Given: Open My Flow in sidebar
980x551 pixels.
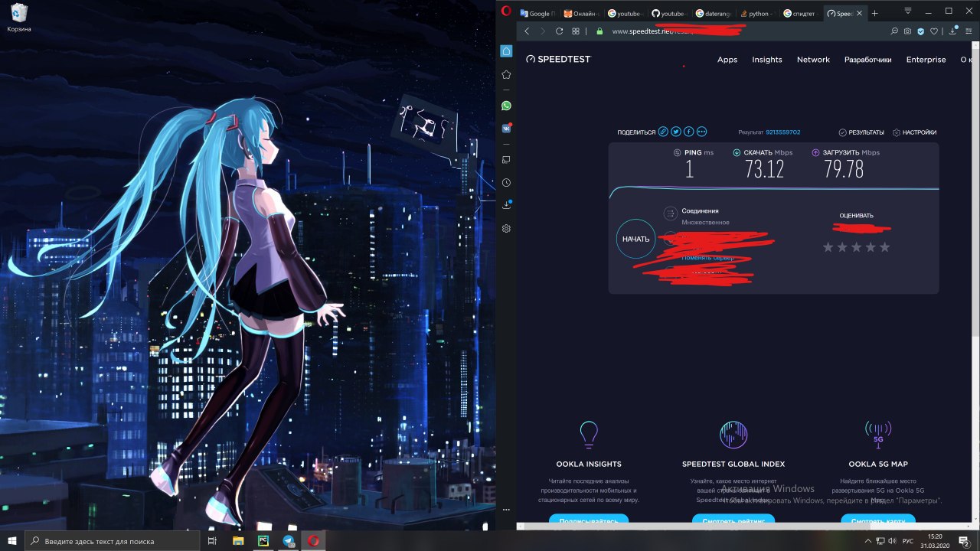Looking at the screenshot, I should [x=506, y=159].
